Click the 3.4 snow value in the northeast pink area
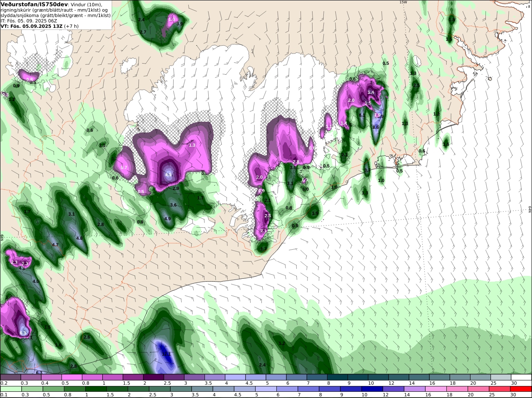This screenshot has width=532, height=398. (x=371, y=93)
